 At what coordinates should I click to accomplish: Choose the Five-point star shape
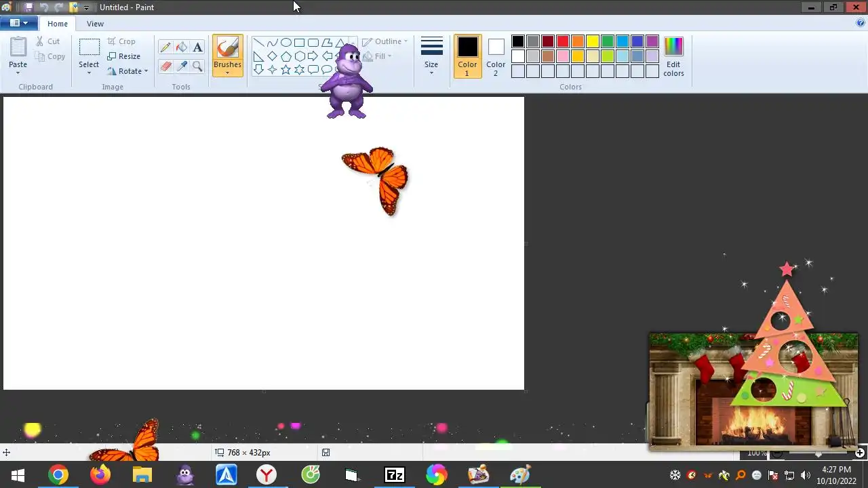pyautogui.click(x=285, y=69)
